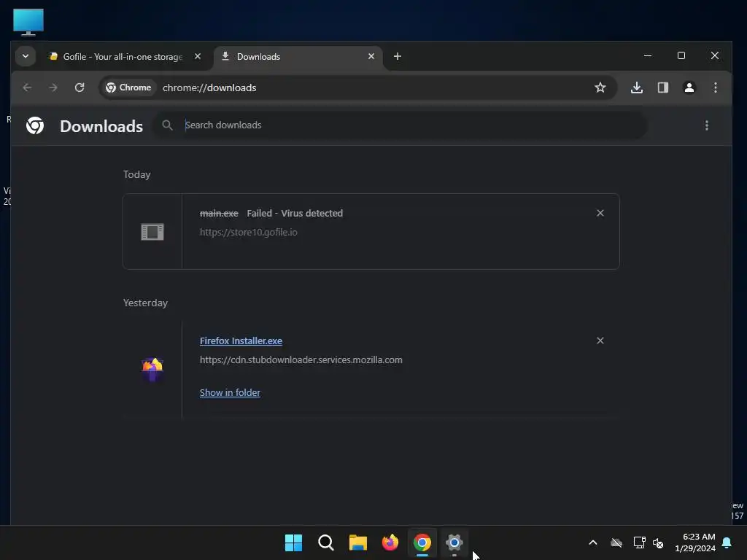Open Windows Search from taskbar
The height and width of the screenshot is (560, 747).
pyautogui.click(x=326, y=542)
